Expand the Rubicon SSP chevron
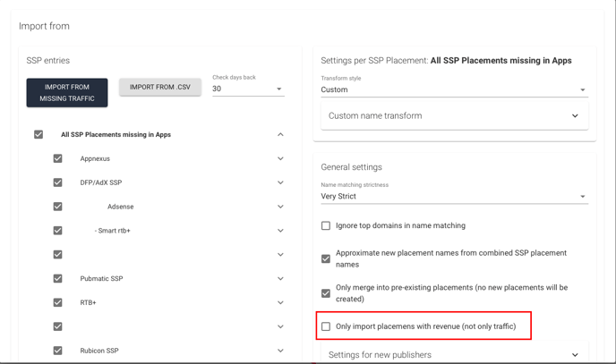 coord(280,351)
